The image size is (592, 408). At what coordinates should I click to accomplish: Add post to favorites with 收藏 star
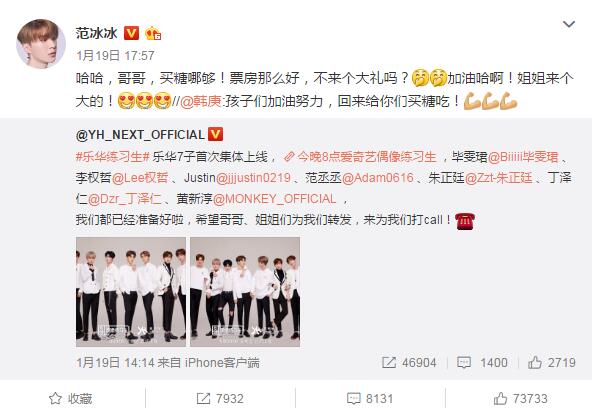click(71, 399)
